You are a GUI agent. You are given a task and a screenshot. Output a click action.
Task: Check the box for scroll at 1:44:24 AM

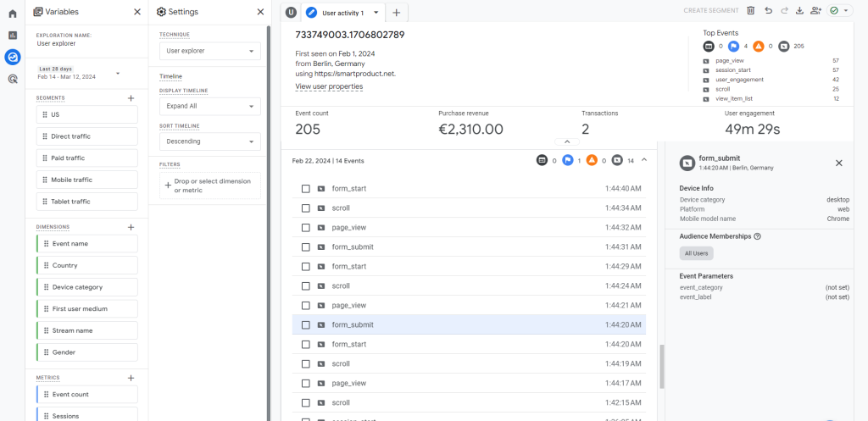pos(305,286)
